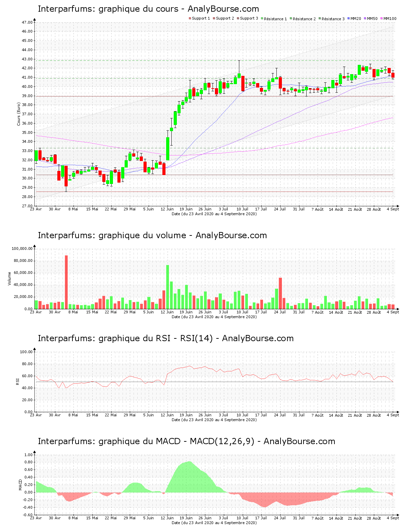Click the '12 Juin' date on price chart
The image size is (412, 532).
click(167, 209)
